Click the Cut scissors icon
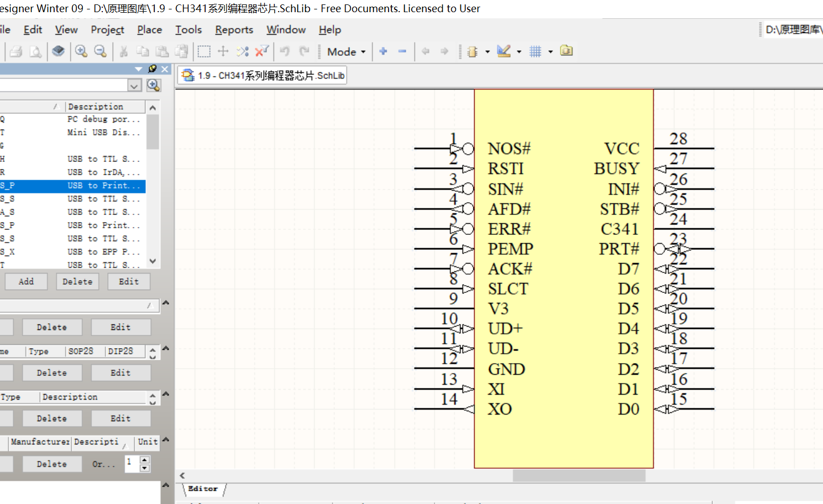Image resolution: width=823 pixels, height=504 pixels. (x=124, y=51)
